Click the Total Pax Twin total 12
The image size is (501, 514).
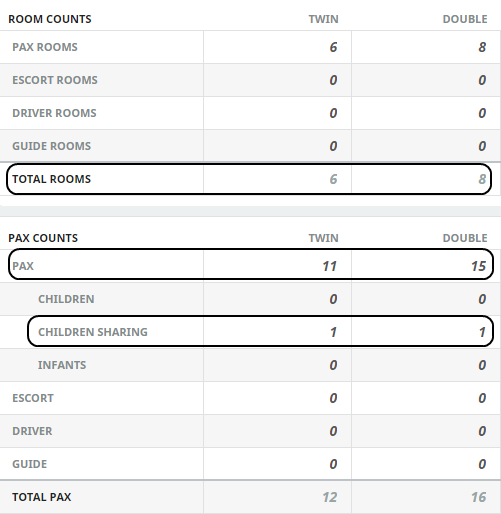(x=330, y=497)
